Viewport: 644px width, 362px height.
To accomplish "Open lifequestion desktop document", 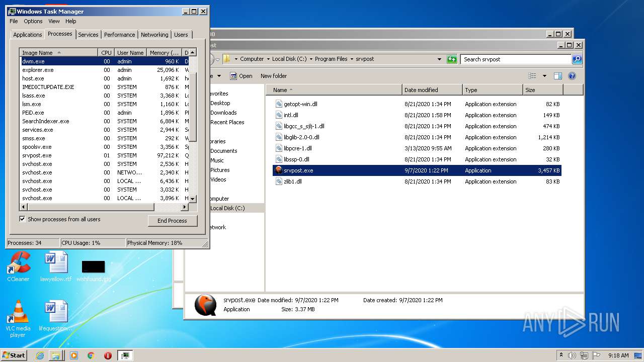I will point(56,316).
